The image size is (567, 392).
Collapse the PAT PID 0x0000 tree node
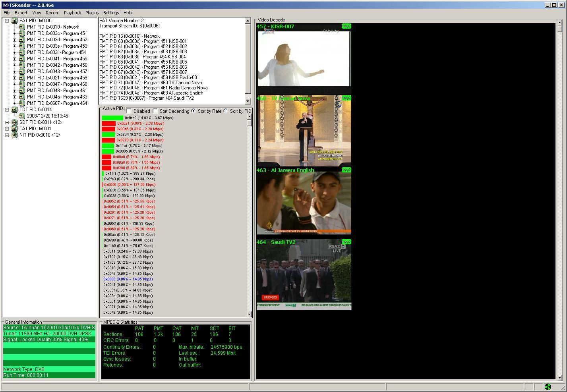[x=7, y=21]
